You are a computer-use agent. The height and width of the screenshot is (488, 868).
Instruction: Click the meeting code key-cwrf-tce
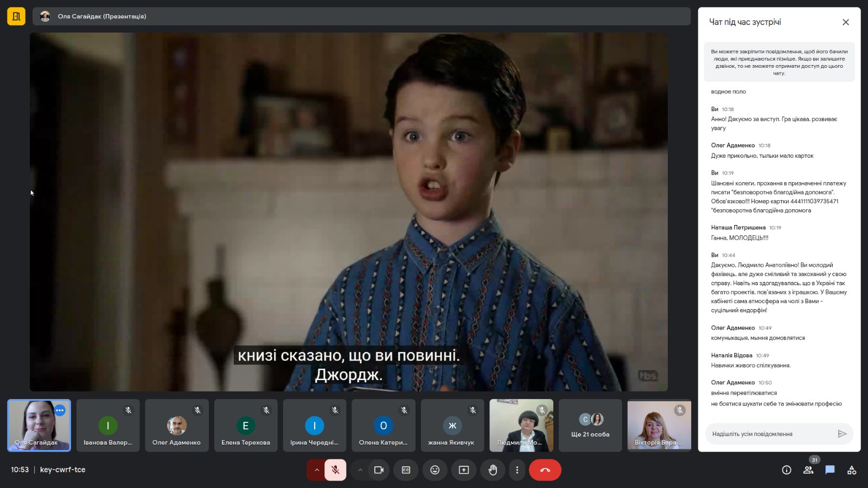pos(63,470)
